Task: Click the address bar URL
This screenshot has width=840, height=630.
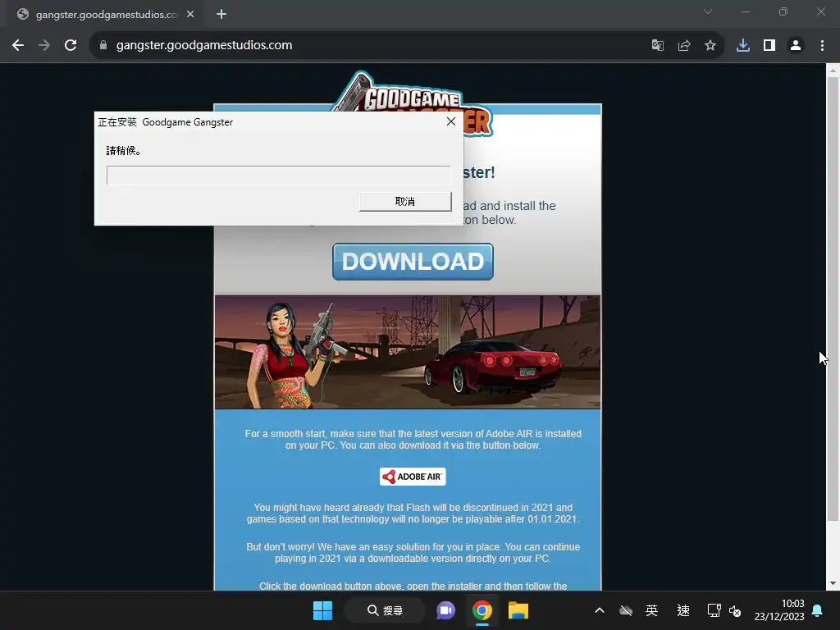Action: [x=204, y=46]
